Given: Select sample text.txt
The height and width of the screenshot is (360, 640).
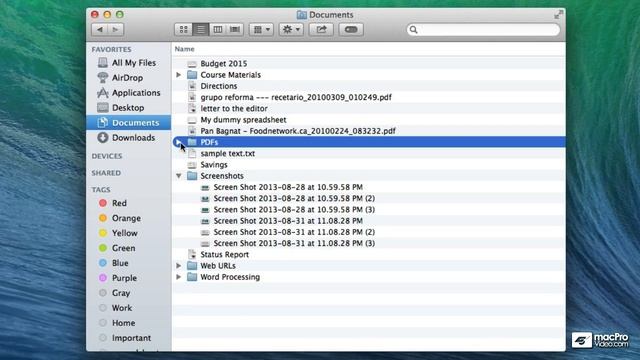Looking at the screenshot, I should (228, 153).
